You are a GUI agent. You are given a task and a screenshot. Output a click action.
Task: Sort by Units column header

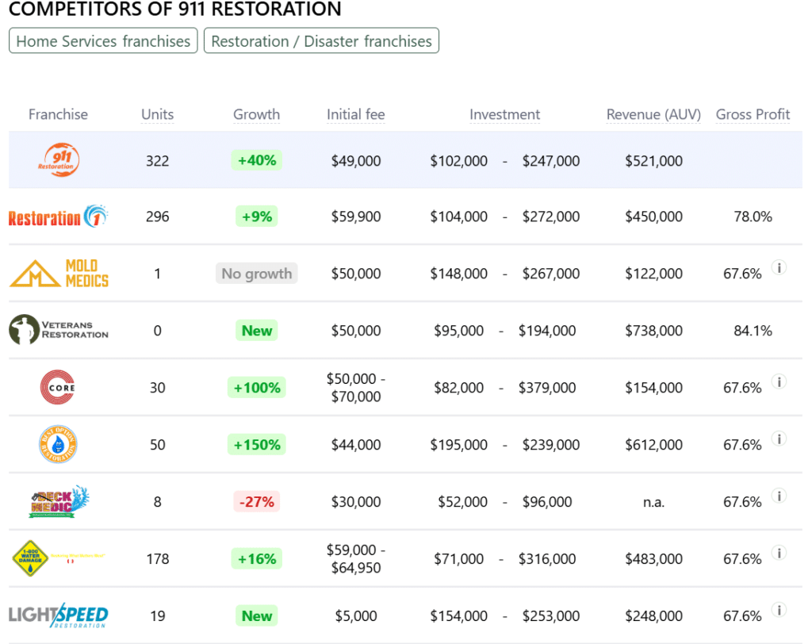pos(158,114)
